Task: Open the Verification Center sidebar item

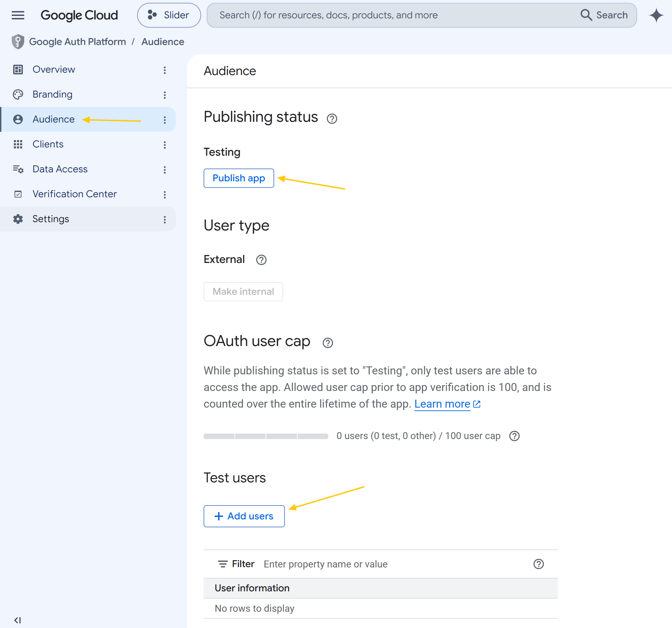Action: (88, 194)
